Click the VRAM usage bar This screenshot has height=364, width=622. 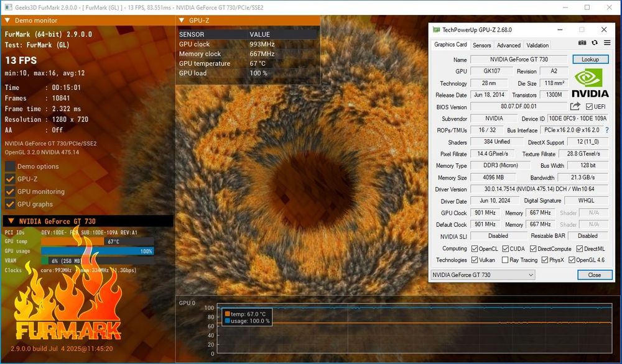pos(98,261)
